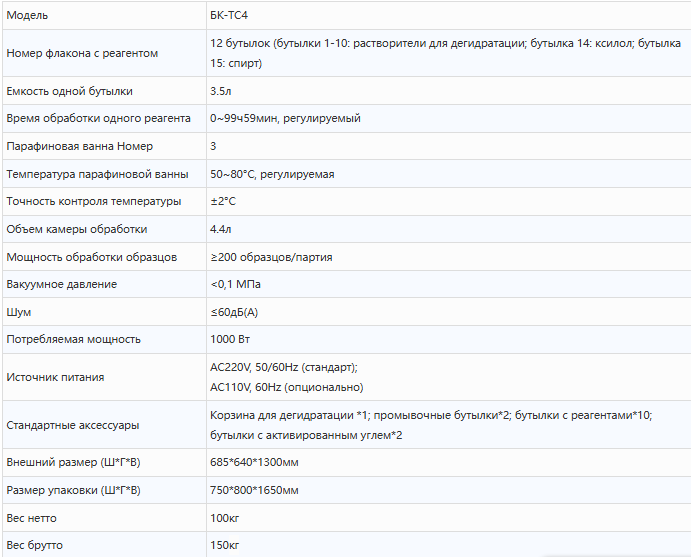Viewport: 691px width, 557px height.
Task: Click 'Вакуумное давление' row label
Action: (x=62, y=284)
